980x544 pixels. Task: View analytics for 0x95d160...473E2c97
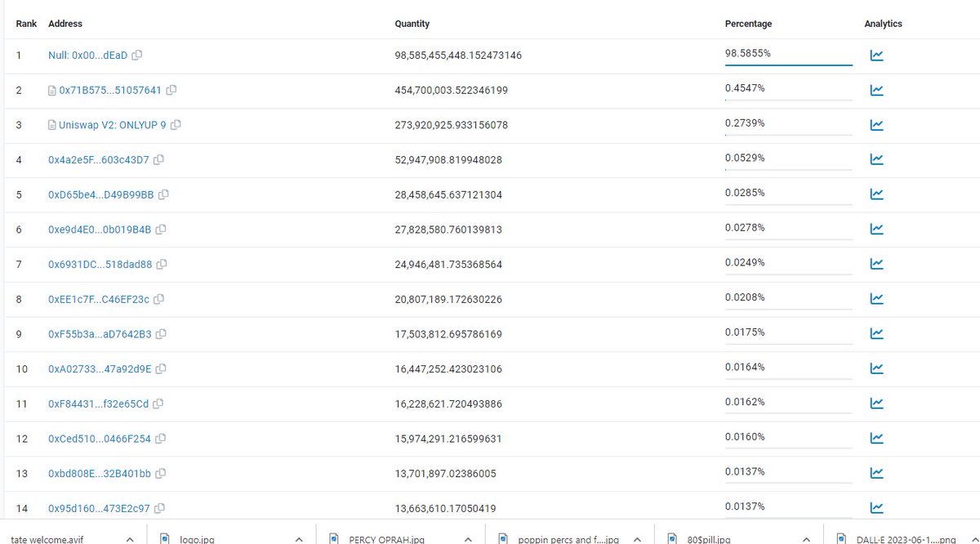[876, 507]
